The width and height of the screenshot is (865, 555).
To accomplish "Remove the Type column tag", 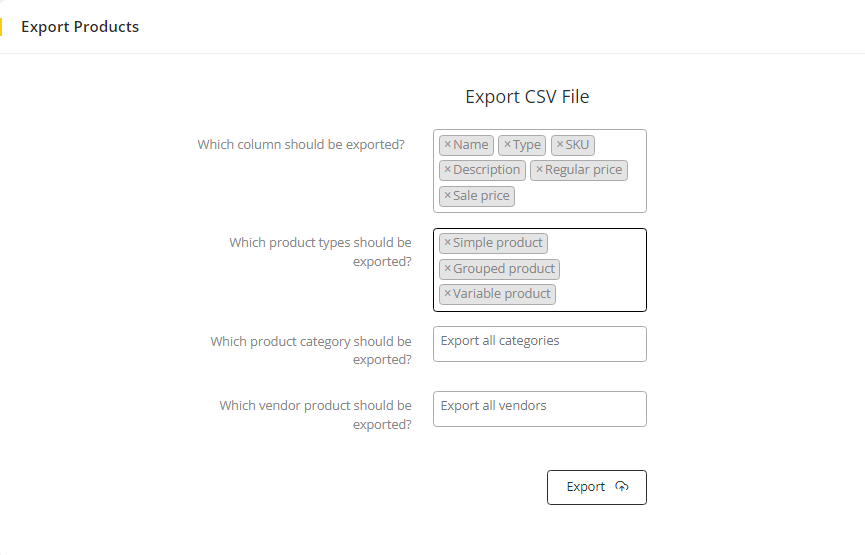I will tap(507, 145).
